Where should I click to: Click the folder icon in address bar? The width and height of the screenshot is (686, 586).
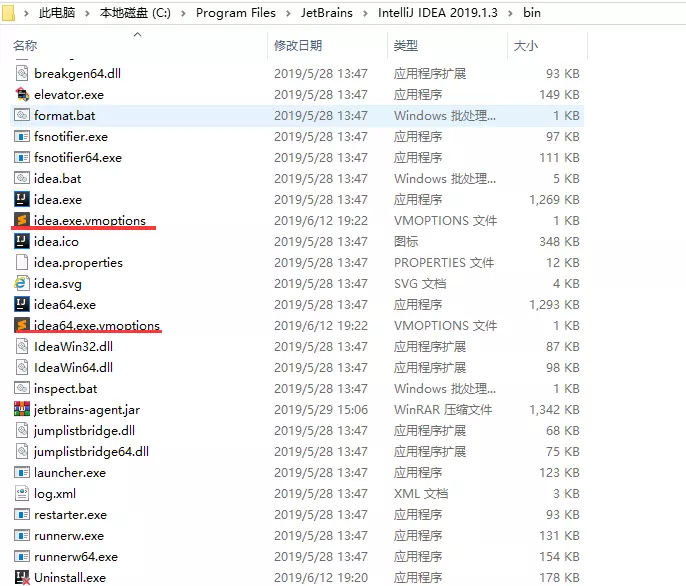tap(8, 13)
